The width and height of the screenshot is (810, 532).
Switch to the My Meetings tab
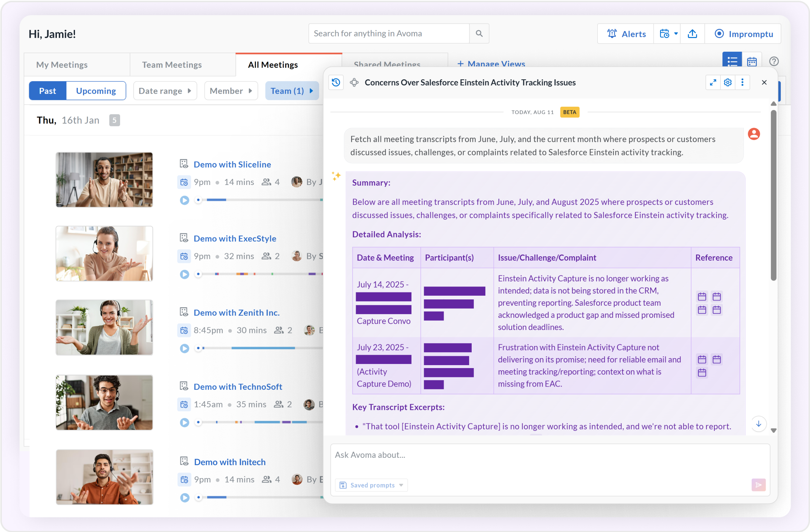pos(77,65)
